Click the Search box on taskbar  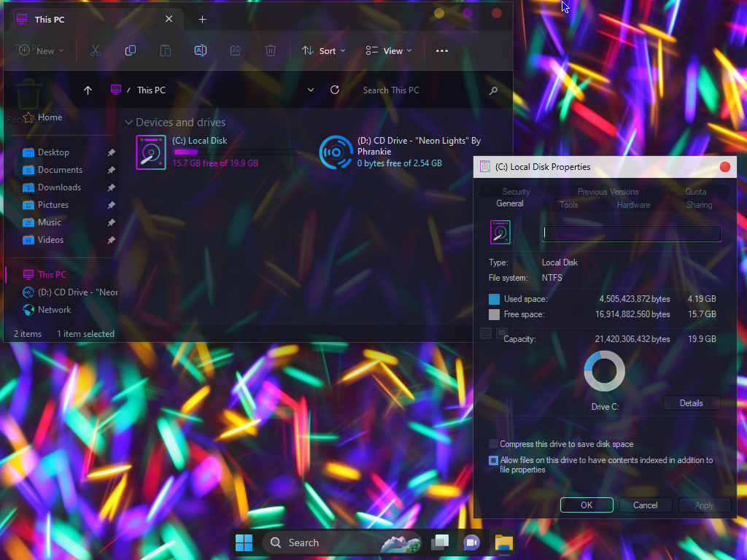click(342, 542)
